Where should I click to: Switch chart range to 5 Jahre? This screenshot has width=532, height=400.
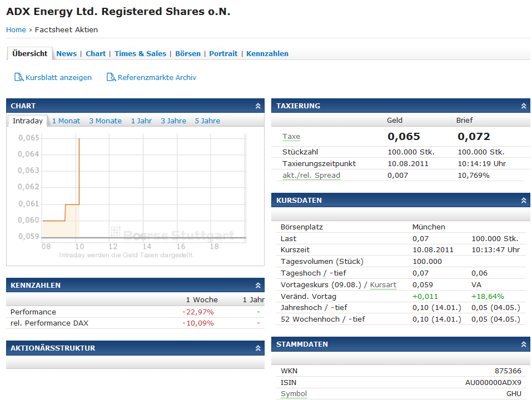coord(207,121)
